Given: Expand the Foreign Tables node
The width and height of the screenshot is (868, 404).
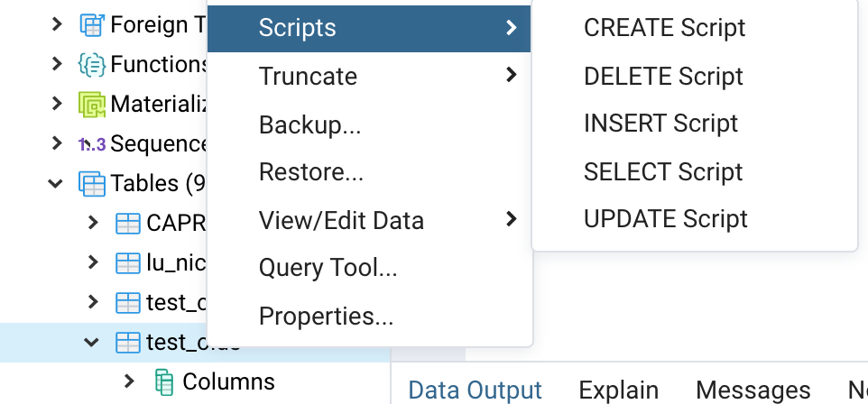Looking at the screenshot, I should coord(57,23).
